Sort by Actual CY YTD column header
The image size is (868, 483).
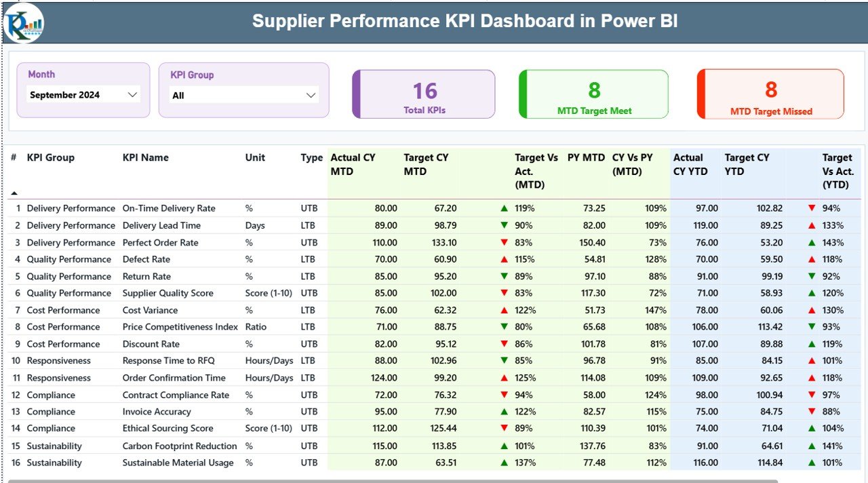pos(690,164)
